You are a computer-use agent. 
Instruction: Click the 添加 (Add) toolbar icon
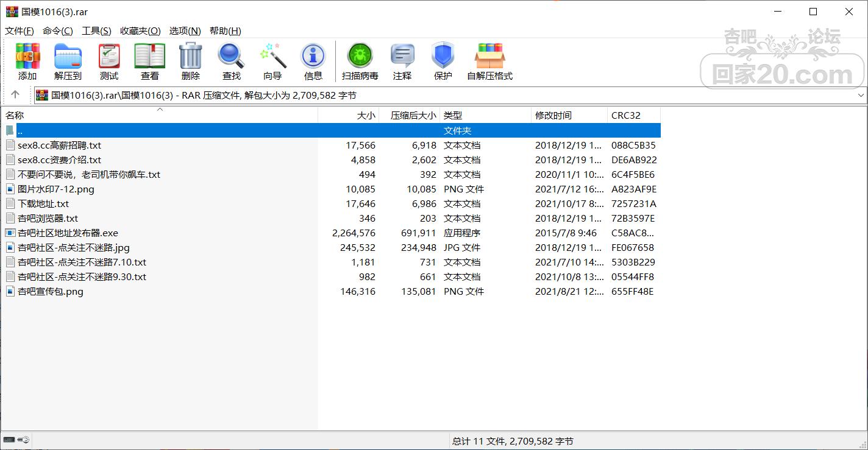27,62
